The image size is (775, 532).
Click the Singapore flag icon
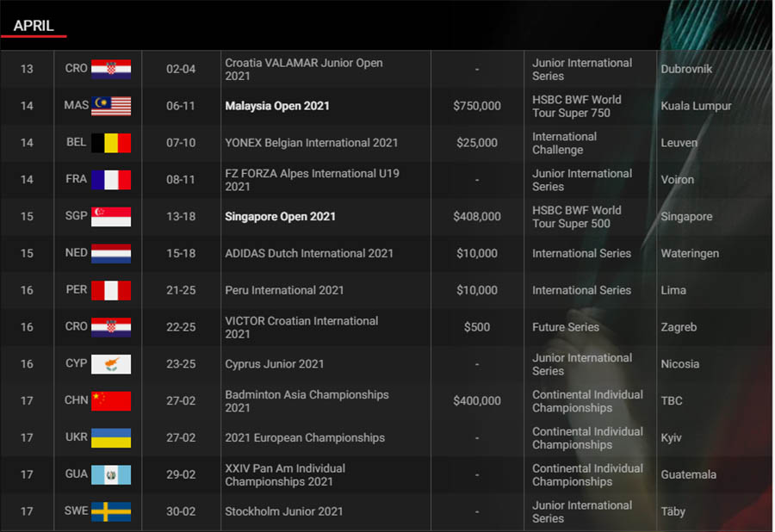(x=111, y=216)
